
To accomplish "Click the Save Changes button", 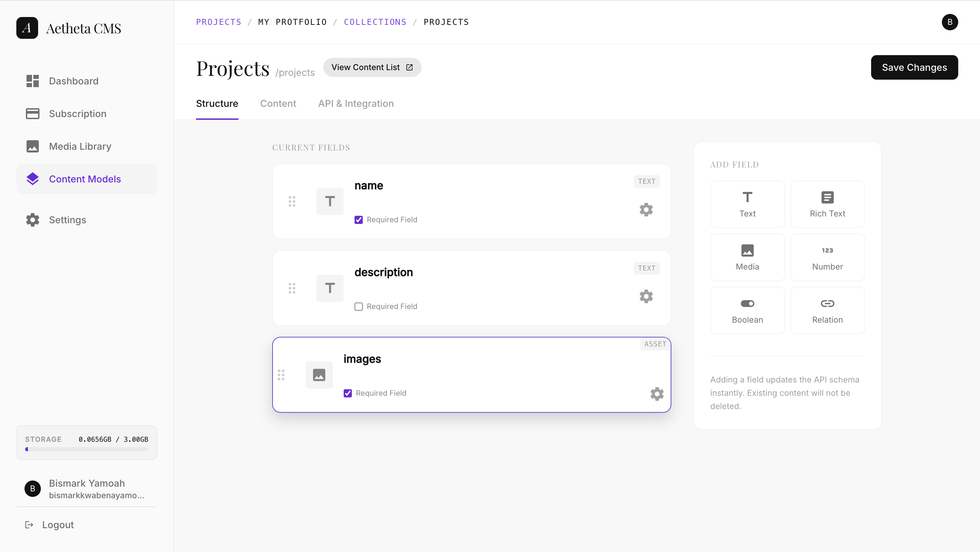I will (915, 67).
